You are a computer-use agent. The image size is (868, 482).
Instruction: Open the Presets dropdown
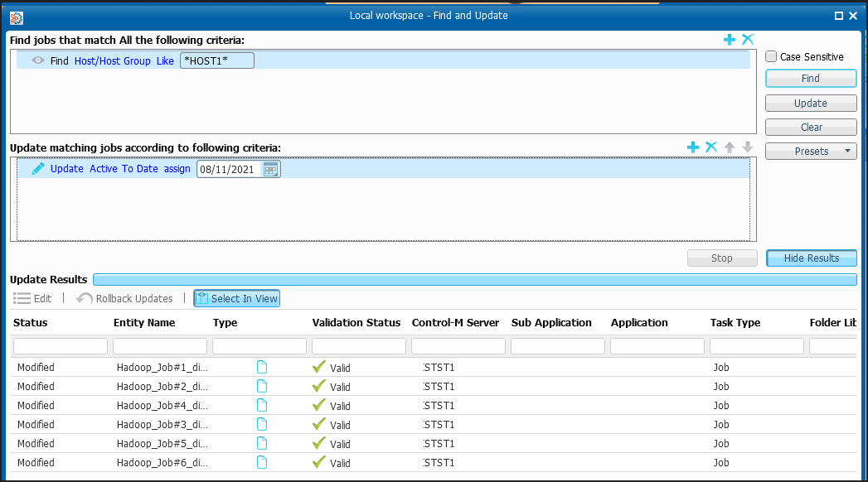click(x=811, y=151)
